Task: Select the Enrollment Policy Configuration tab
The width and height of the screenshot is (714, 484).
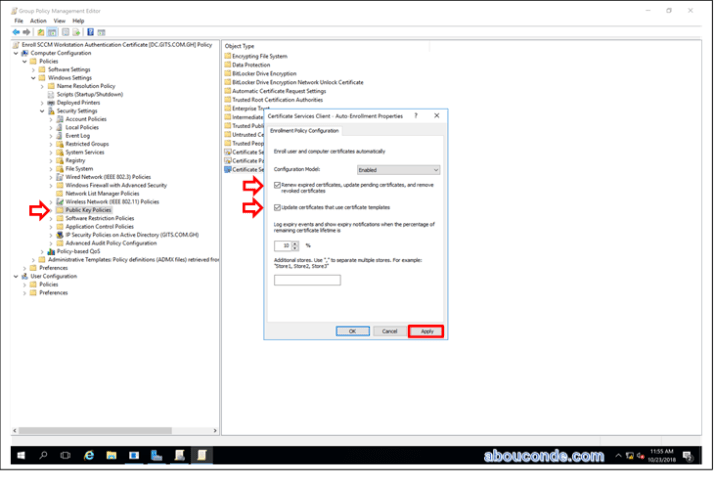Action: click(x=304, y=131)
